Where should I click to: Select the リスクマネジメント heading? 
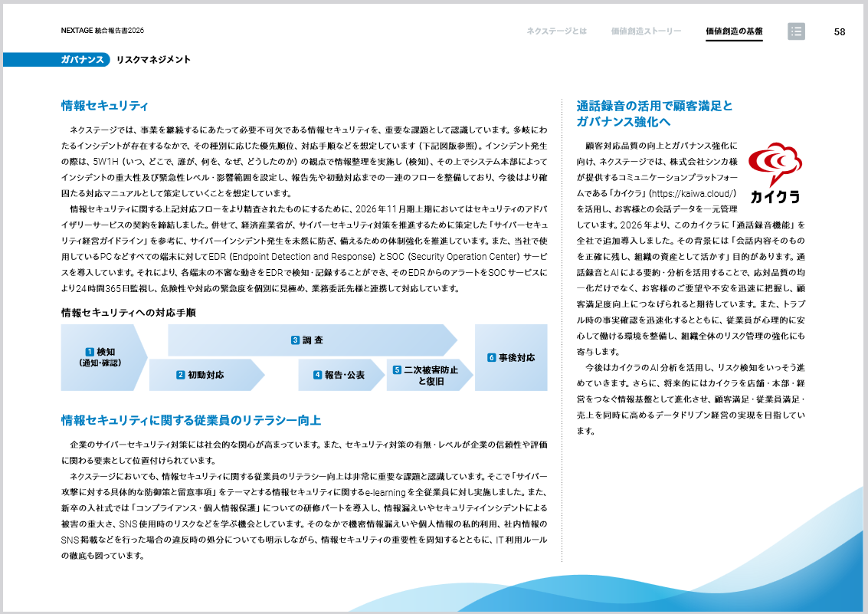(x=153, y=59)
